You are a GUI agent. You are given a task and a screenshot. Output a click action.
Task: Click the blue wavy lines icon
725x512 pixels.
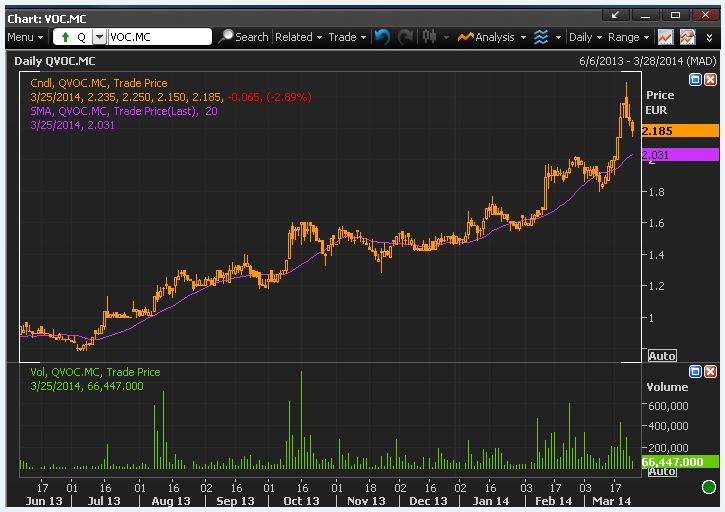(x=541, y=37)
